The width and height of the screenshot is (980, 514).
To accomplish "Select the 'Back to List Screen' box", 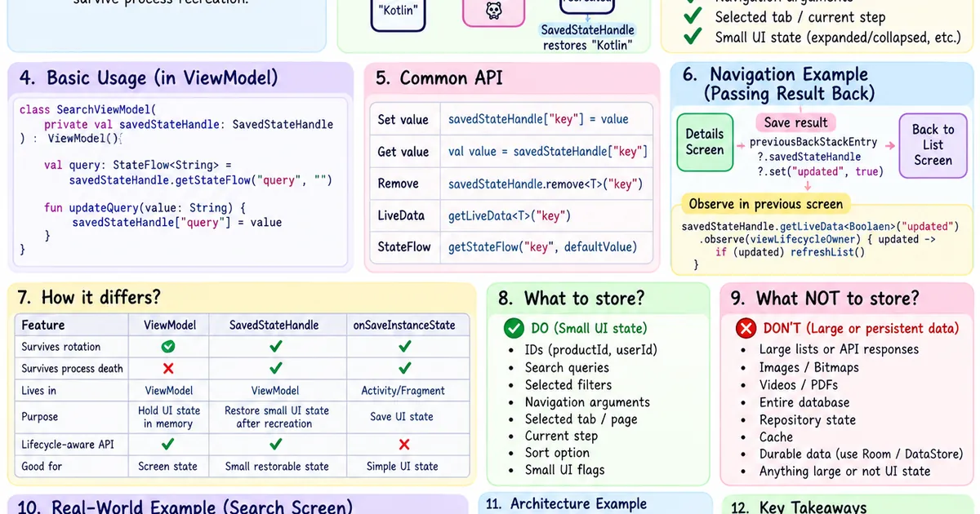I will coord(933,145).
